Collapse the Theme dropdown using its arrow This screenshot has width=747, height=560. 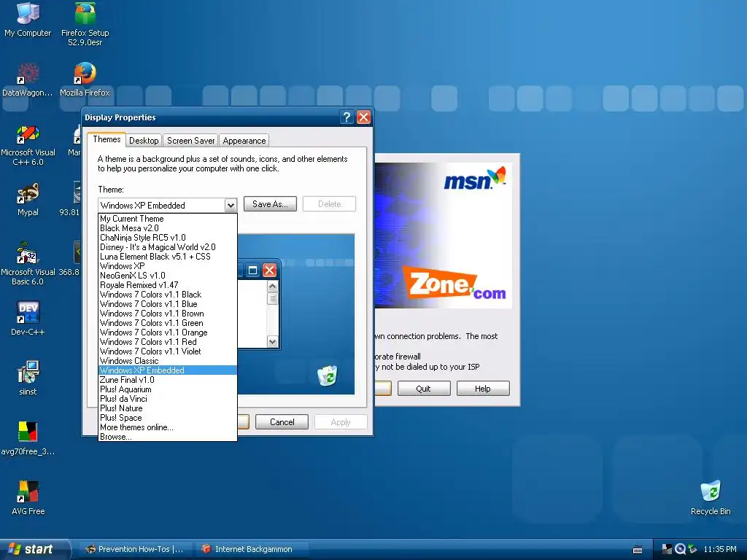pyautogui.click(x=231, y=205)
